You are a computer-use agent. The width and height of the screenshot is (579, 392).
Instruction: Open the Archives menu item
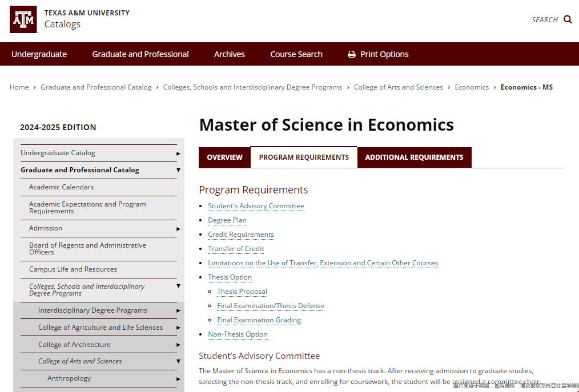tap(230, 54)
